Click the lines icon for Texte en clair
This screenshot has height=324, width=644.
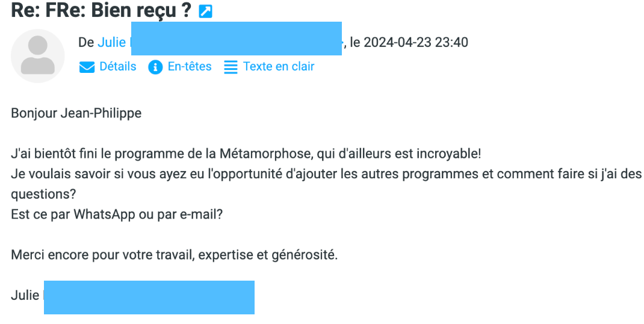point(231,67)
